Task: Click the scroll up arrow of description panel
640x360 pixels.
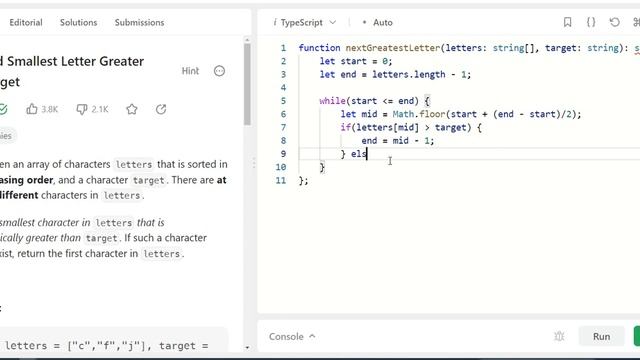Action: pyautogui.click(x=247, y=40)
